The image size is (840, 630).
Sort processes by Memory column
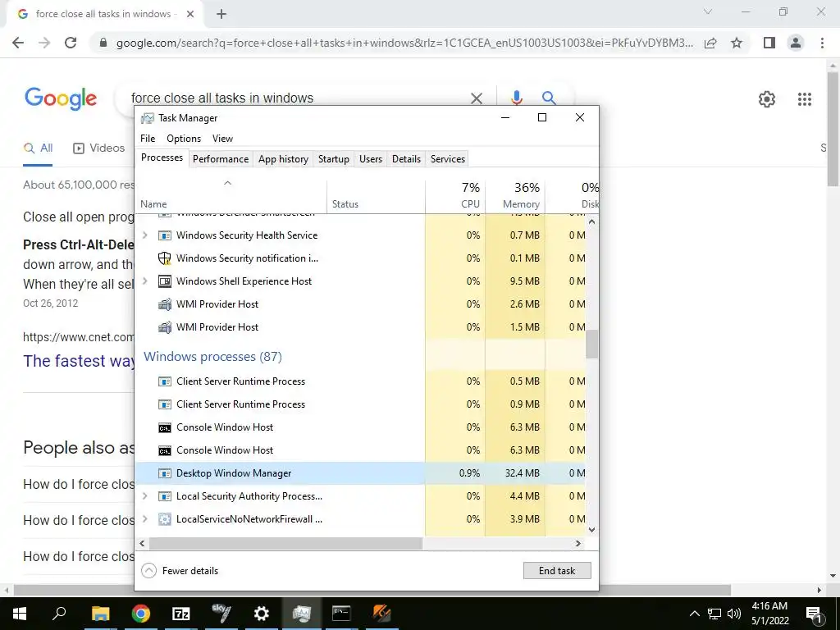tap(515, 196)
